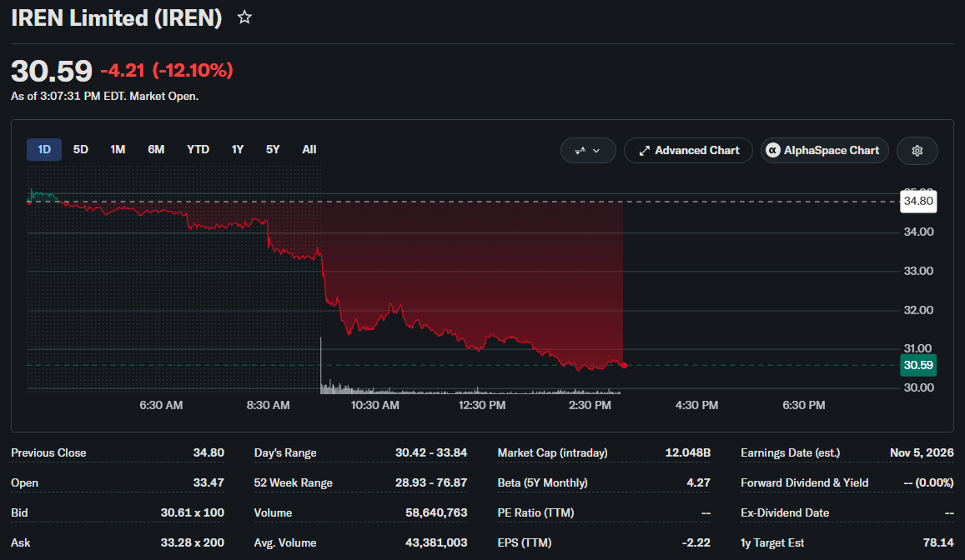The height and width of the screenshot is (560, 965).
Task: Switch chart to 6M range
Action: point(156,149)
